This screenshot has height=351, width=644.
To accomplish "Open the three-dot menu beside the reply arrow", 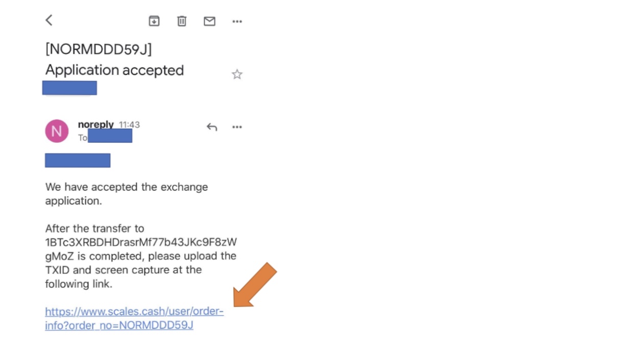I will point(237,127).
